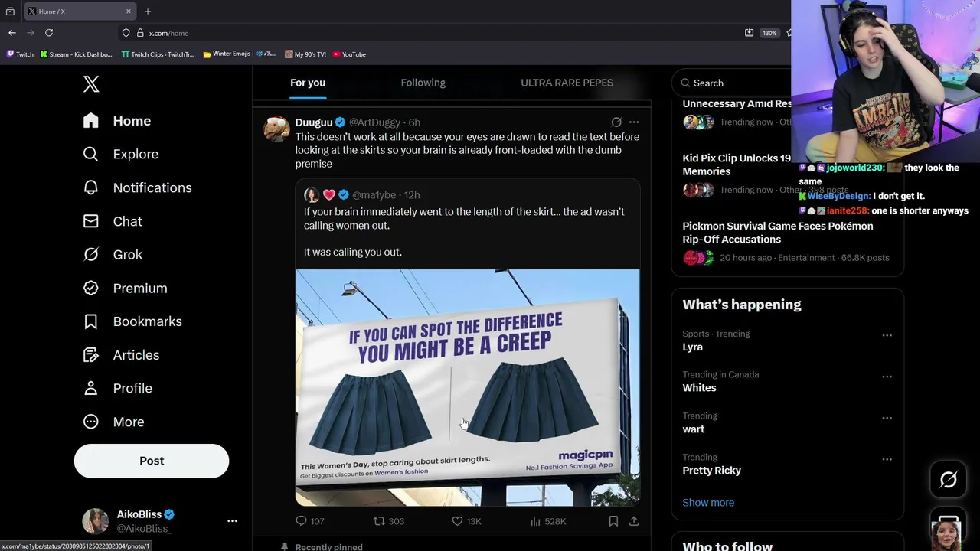Viewport: 980px width, 551px height.
Task: Close the Home / X tab
Action: [x=129, y=11]
